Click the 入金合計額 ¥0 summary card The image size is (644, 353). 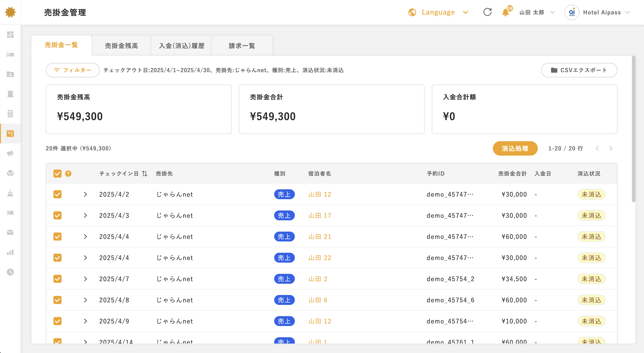[525, 109]
